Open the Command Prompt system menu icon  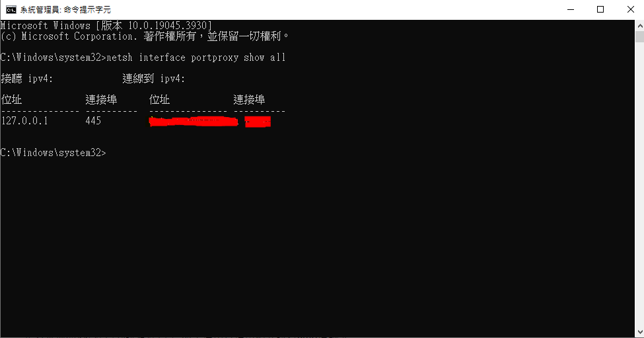[11, 9]
